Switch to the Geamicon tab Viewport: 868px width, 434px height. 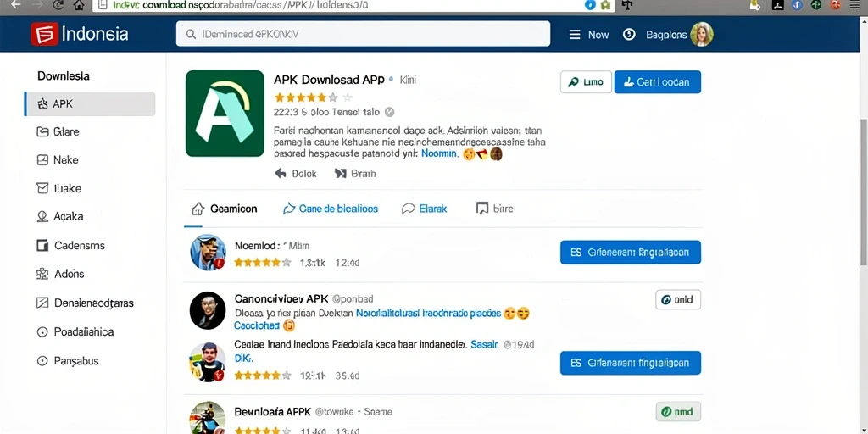point(224,209)
